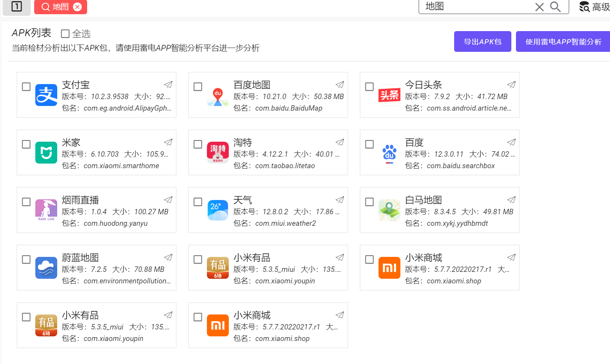Remove the 地图 search tag
Viewport: 610px width, 364px height.
78,7
